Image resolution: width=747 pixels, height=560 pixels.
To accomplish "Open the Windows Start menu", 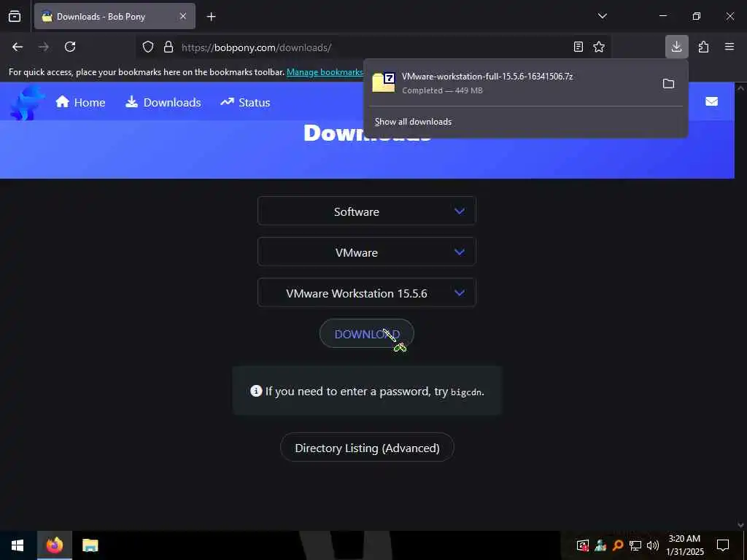I will (18, 545).
